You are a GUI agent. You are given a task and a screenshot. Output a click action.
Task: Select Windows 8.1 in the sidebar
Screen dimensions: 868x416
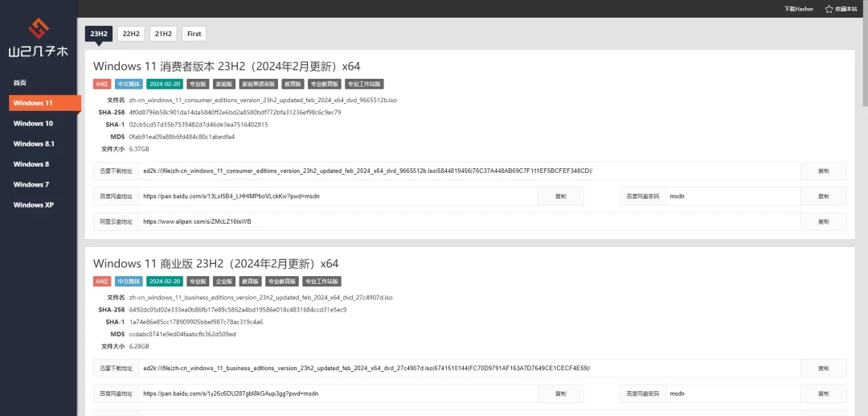[x=34, y=143]
